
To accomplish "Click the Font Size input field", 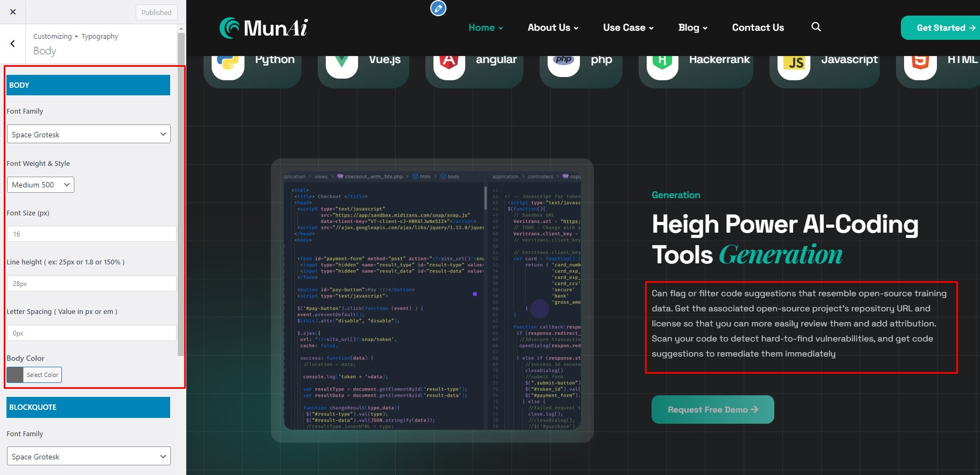I will point(92,234).
